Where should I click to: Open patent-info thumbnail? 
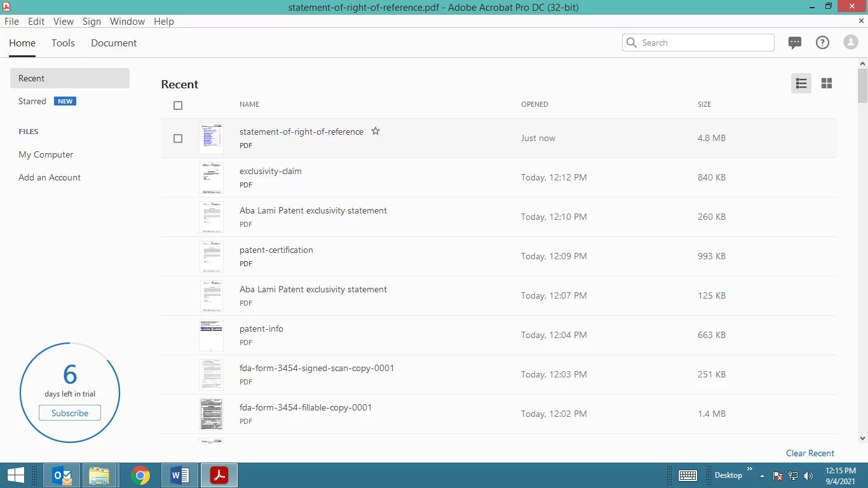click(211, 335)
